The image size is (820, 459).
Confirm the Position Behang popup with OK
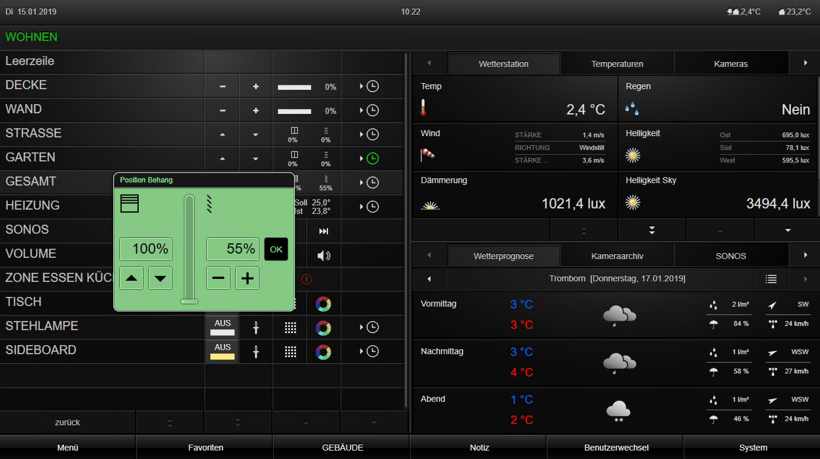[x=276, y=250]
